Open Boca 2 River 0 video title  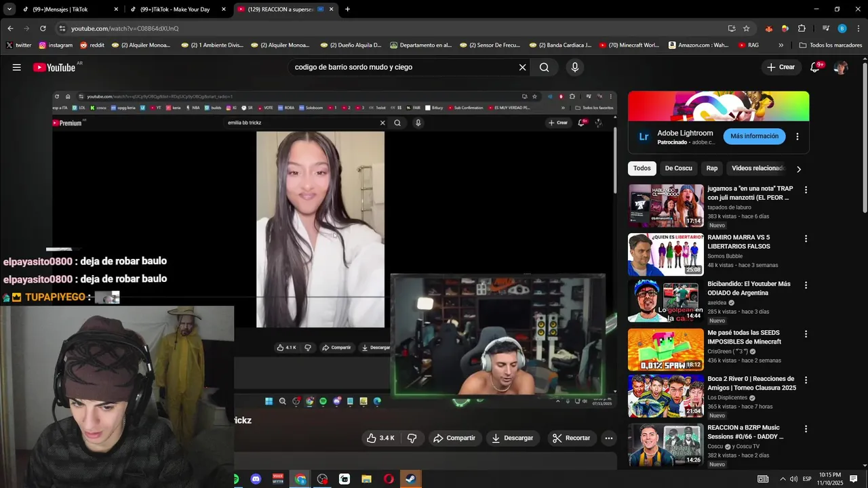coord(751,384)
